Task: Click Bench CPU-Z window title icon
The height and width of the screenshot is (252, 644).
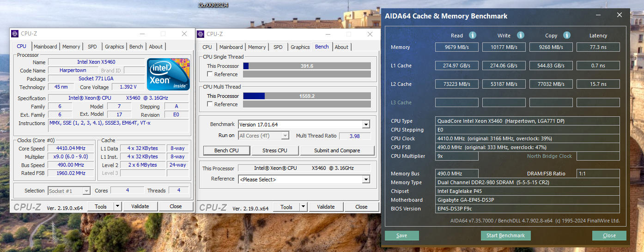Action: click(200, 34)
